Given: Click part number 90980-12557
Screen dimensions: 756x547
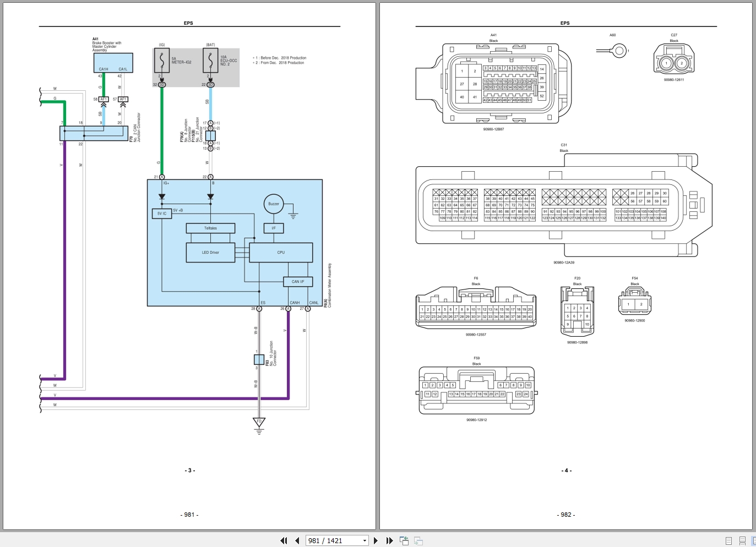Looking at the screenshot, I should pos(476,335).
